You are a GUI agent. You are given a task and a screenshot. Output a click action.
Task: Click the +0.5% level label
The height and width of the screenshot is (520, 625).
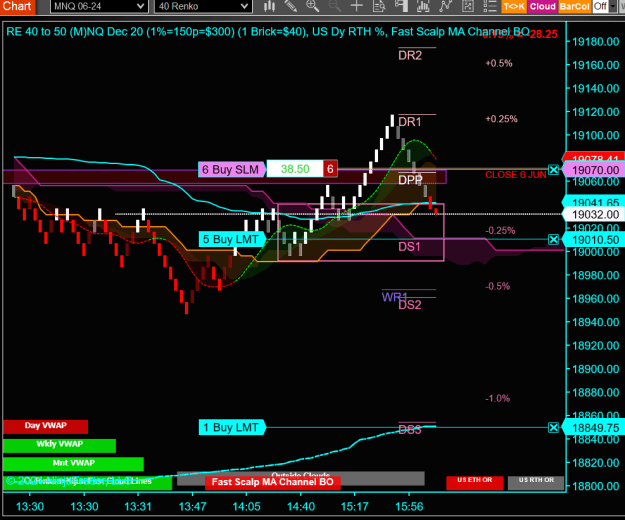click(499, 63)
